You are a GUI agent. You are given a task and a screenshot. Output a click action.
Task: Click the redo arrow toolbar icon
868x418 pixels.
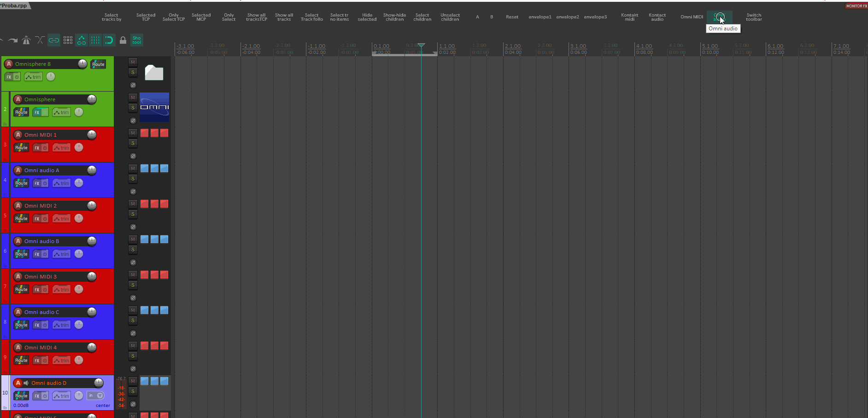[12, 41]
